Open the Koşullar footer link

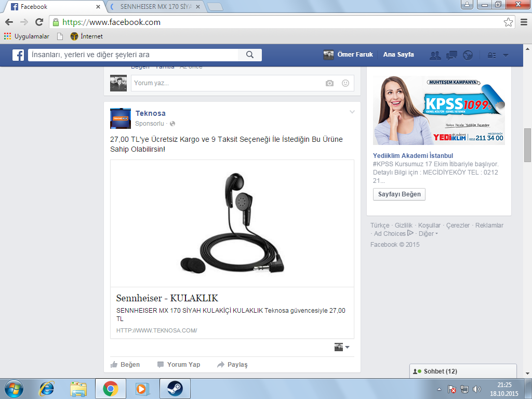click(429, 225)
